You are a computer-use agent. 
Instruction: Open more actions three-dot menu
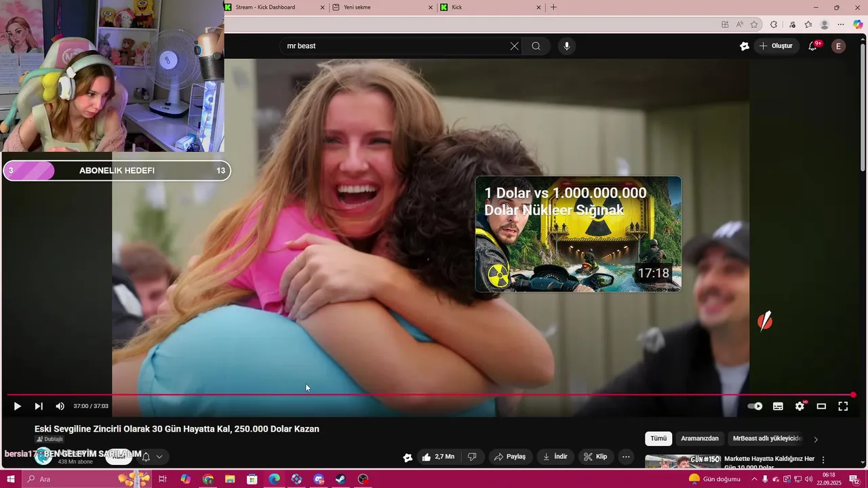[x=626, y=457]
